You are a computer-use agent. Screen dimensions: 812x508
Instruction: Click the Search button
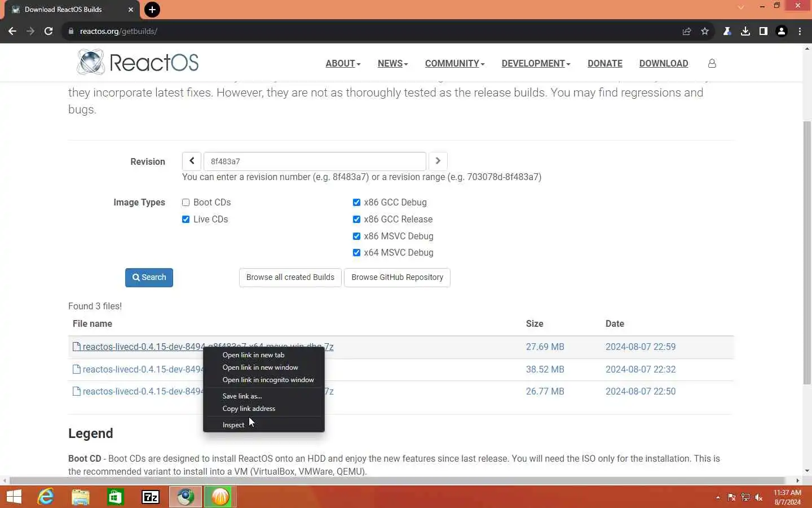[x=149, y=277]
